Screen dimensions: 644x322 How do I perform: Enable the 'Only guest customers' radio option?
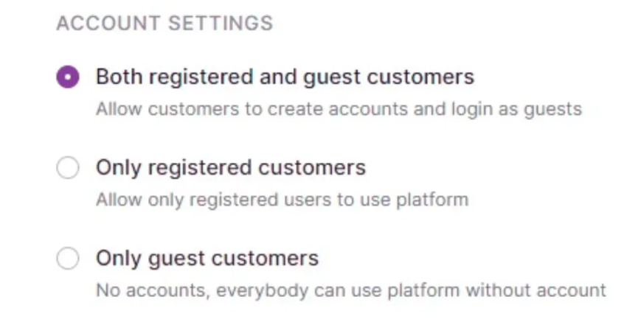point(68,259)
